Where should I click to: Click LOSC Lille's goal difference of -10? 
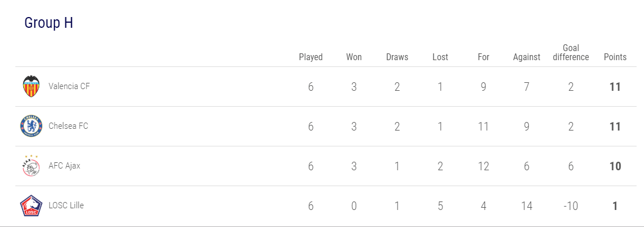coord(570,206)
